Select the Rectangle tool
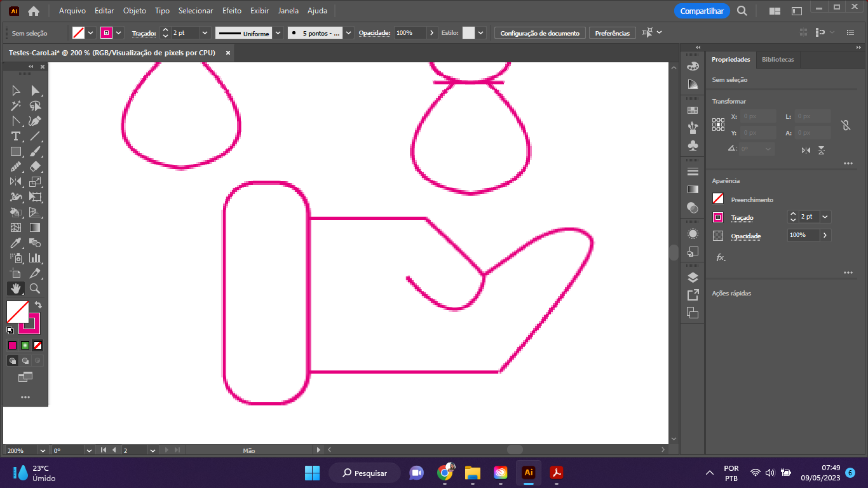 coord(16,151)
